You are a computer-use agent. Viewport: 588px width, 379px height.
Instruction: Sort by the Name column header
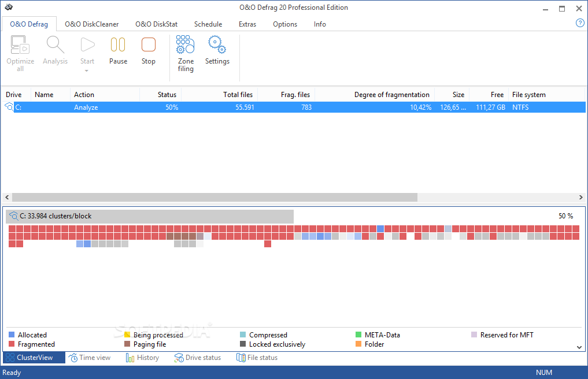click(50, 95)
